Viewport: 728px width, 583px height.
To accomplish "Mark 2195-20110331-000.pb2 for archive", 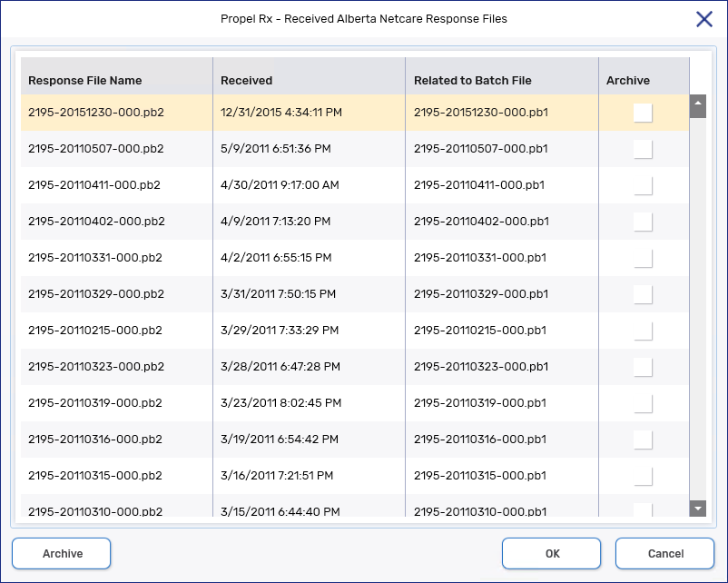I will 643,258.
